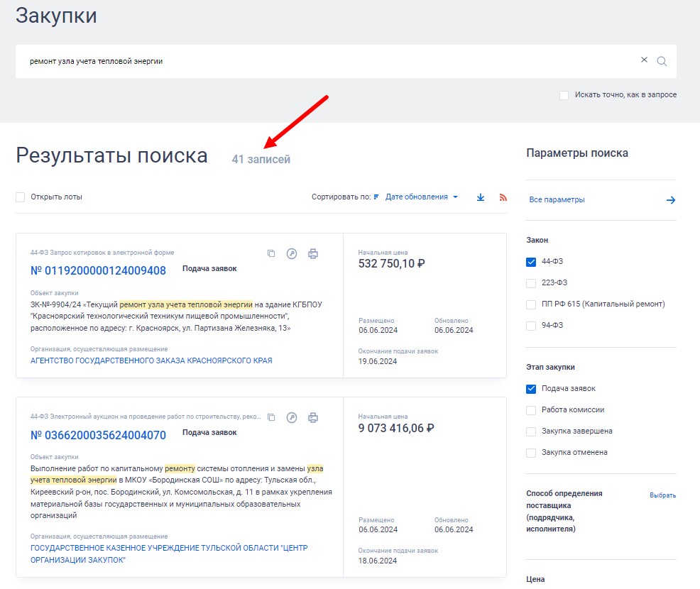Download results with the arrow icon
The image size is (700, 589).
click(x=481, y=197)
